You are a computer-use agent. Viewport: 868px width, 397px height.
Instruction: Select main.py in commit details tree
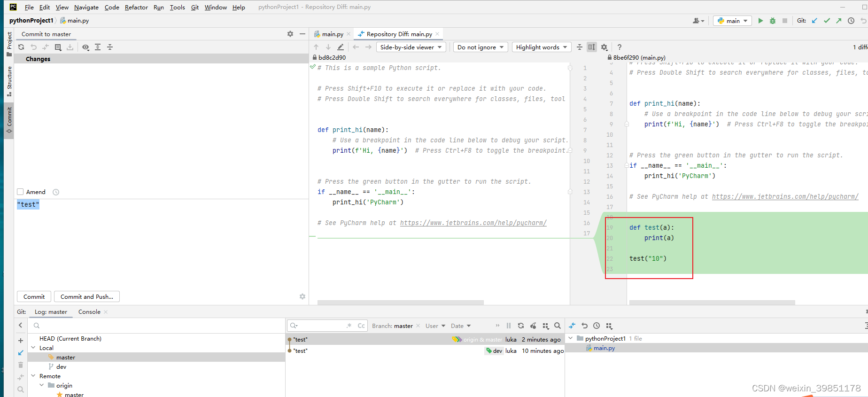click(x=604, y=348)
